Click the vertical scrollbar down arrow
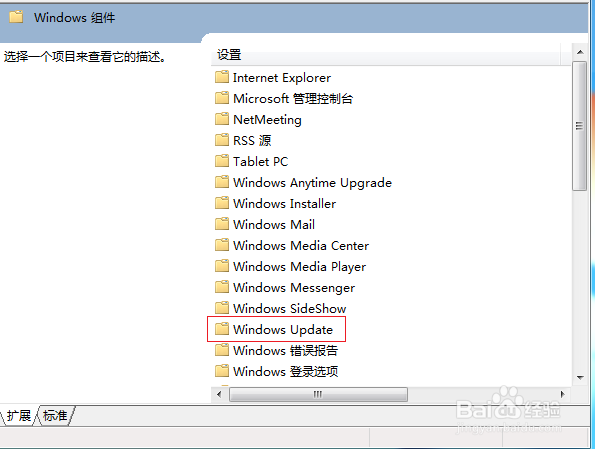Image resolution: width=595 pixels, height=449 pixels. click(x=580, y=378)
